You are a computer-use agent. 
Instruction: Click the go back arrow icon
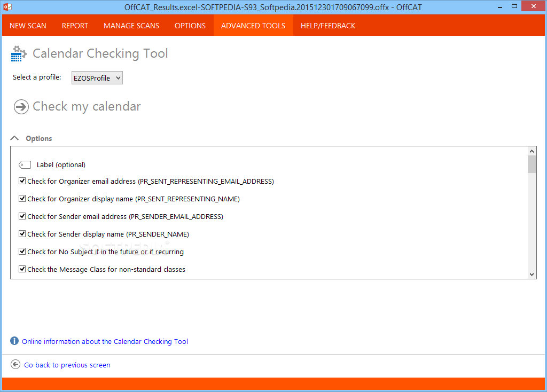pyautogui.click(x=15, y=364)
